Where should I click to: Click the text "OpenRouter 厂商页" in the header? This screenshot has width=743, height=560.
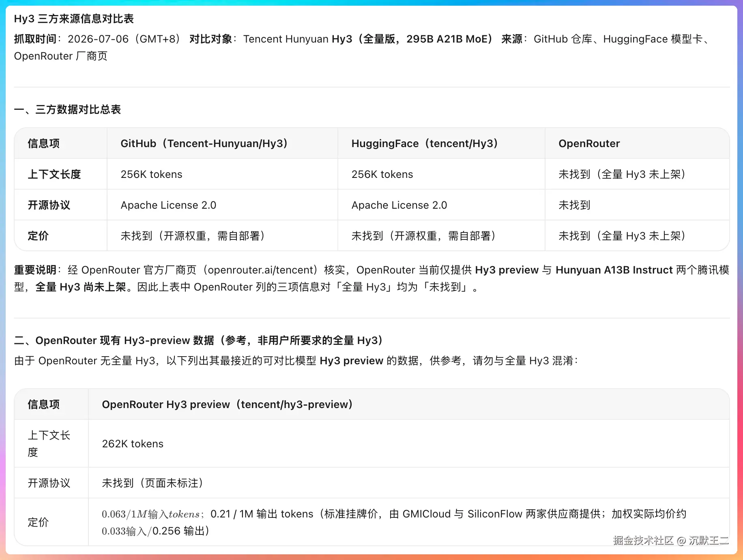[x=61, y=56]
